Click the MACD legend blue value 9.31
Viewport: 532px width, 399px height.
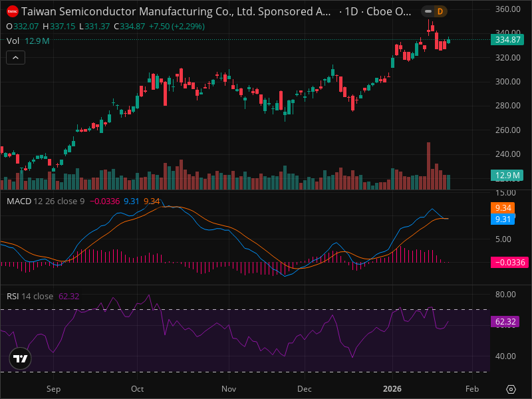coord(131,201)
